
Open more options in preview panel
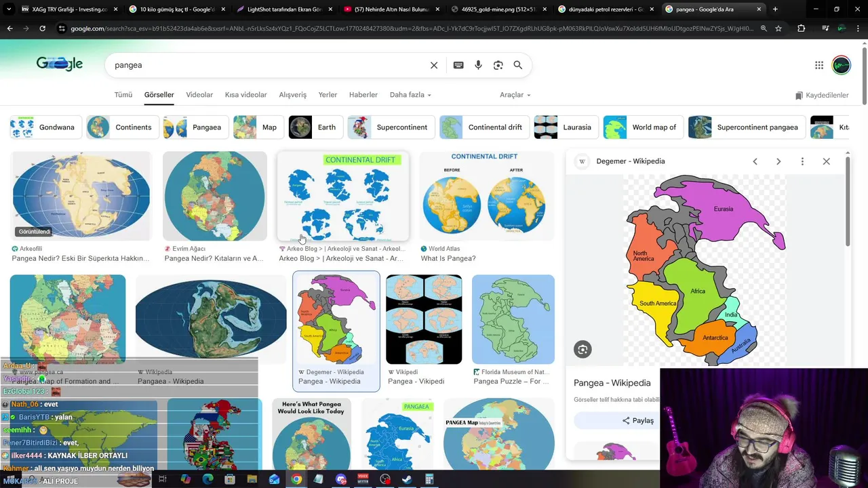coord(802,161)
